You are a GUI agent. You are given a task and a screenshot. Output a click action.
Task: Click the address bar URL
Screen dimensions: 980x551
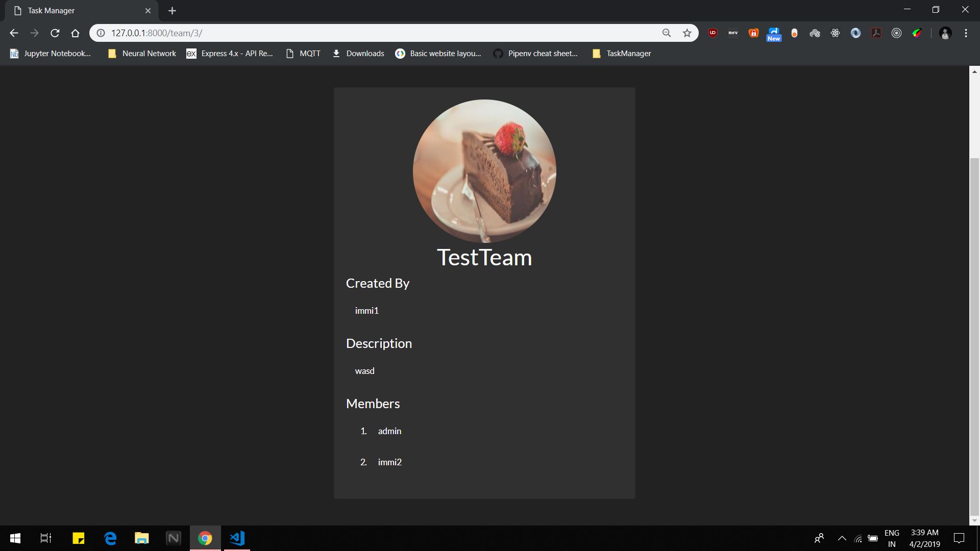pos(156,33)
